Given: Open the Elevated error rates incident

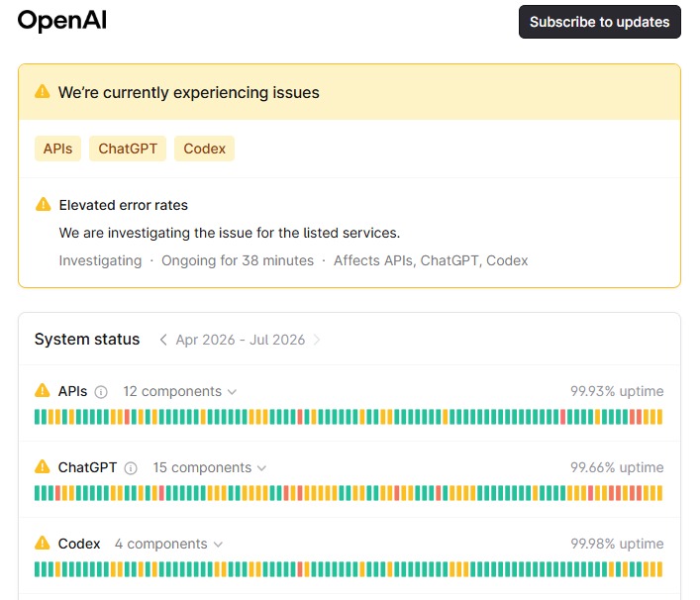Looking at the screenshot, I should 123,205.
